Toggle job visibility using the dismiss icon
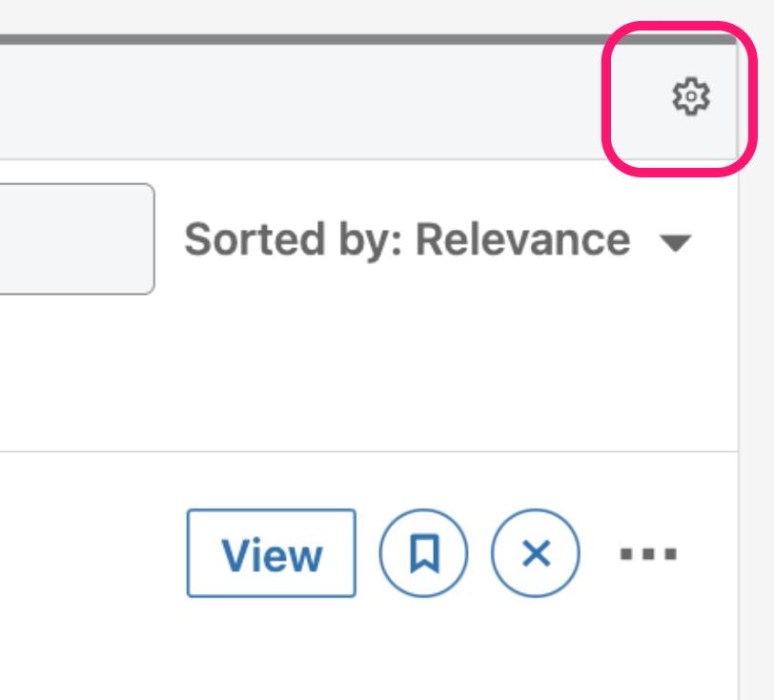The width and height of the screenshot is (774, 700). pyautogui.click(x=535, y=553)
